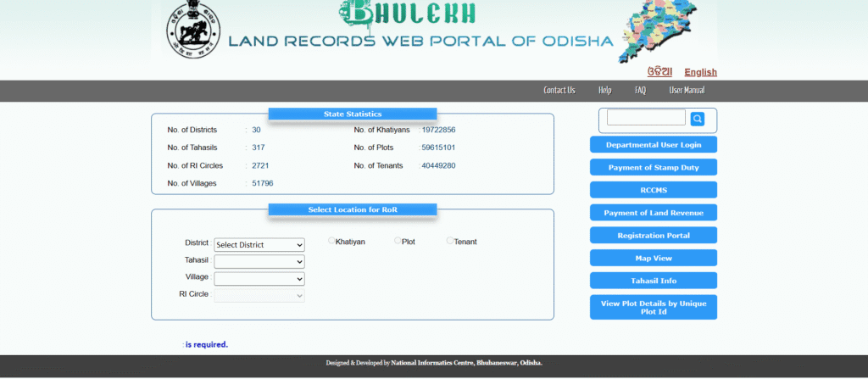
Task: Select the Khatiyan radio button
Action: pos(331,241)
